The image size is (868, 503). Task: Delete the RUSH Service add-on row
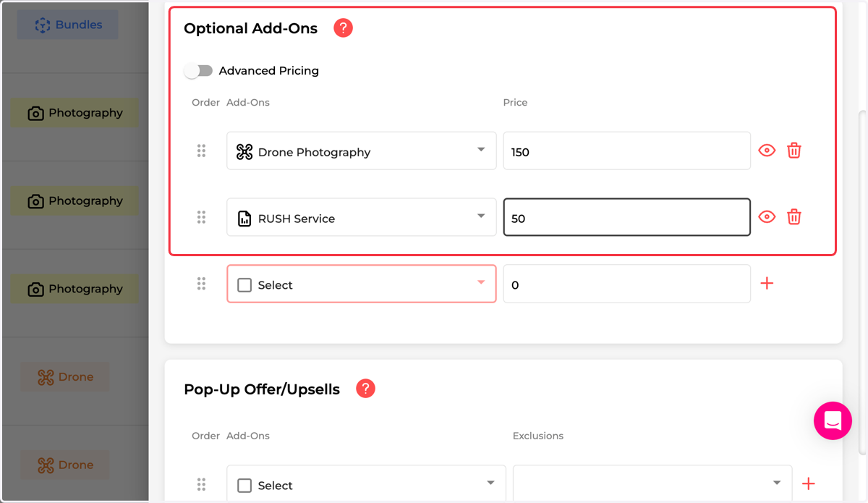click(794, 217)
